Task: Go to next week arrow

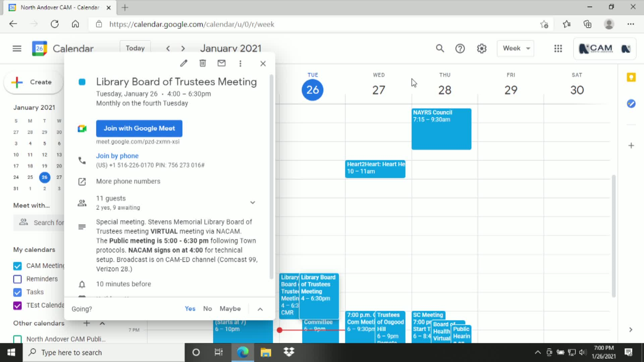Action: [x=183, y=49]
